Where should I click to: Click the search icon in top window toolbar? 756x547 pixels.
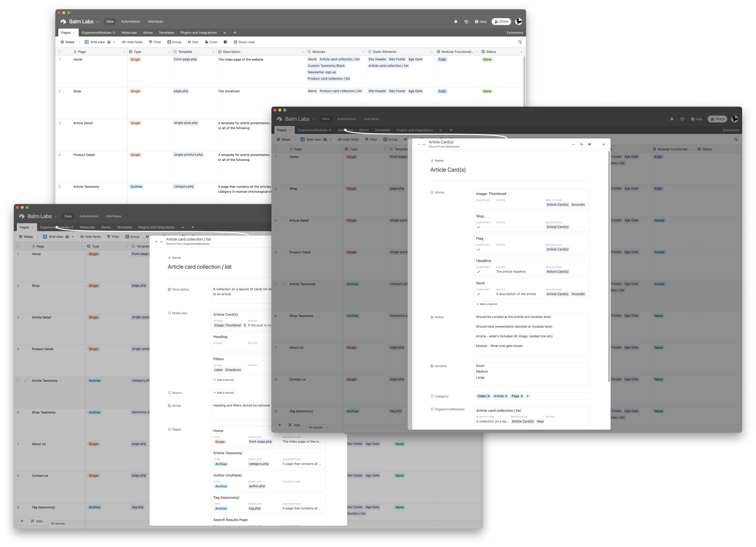(520, 42)
